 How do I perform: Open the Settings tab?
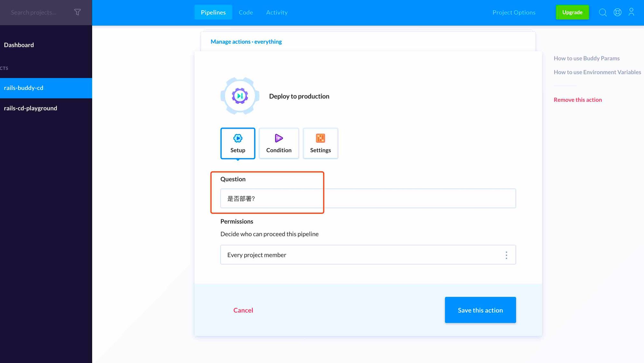point(320,143)
